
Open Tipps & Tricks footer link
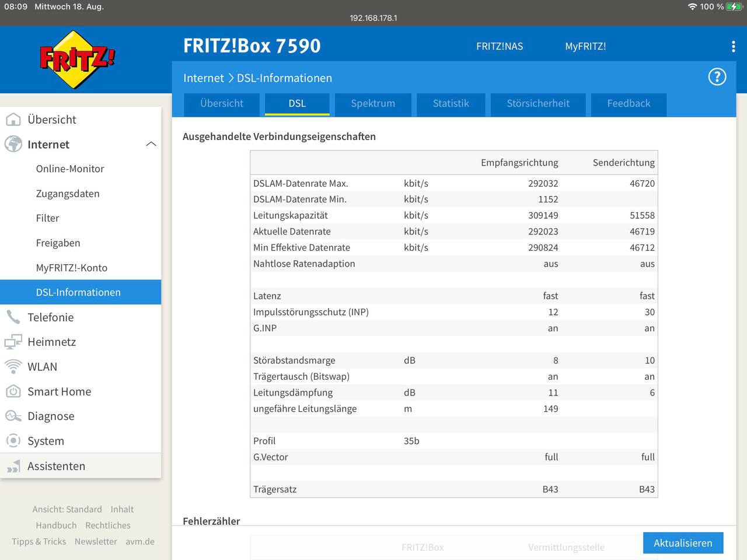tap(39, 541)
